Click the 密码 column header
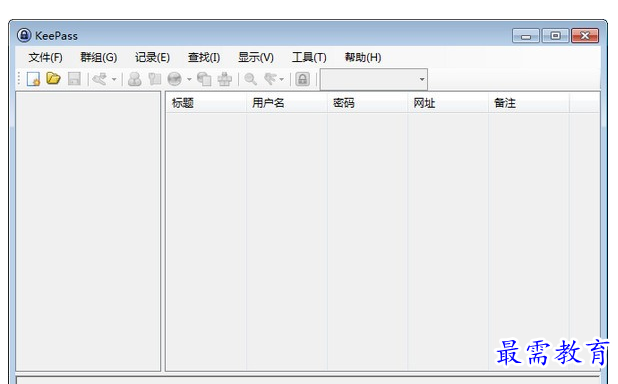 pyautogui.click(x=367, y=103)
